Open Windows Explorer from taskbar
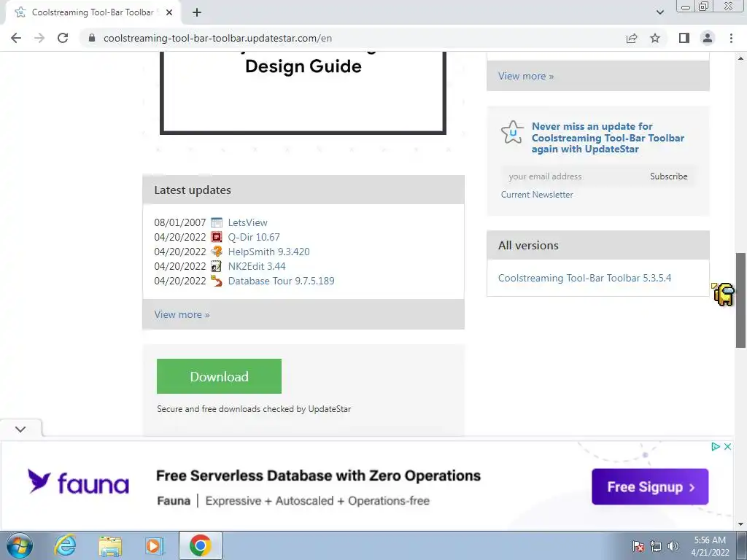 (x=110, y=545)
